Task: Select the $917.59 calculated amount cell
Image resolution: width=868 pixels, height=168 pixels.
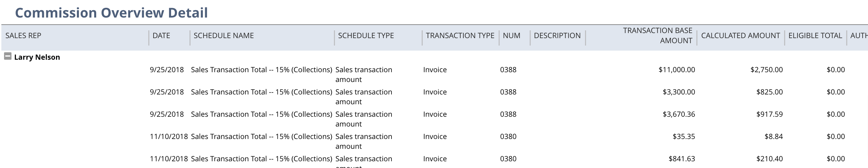Action: [770, 114]
